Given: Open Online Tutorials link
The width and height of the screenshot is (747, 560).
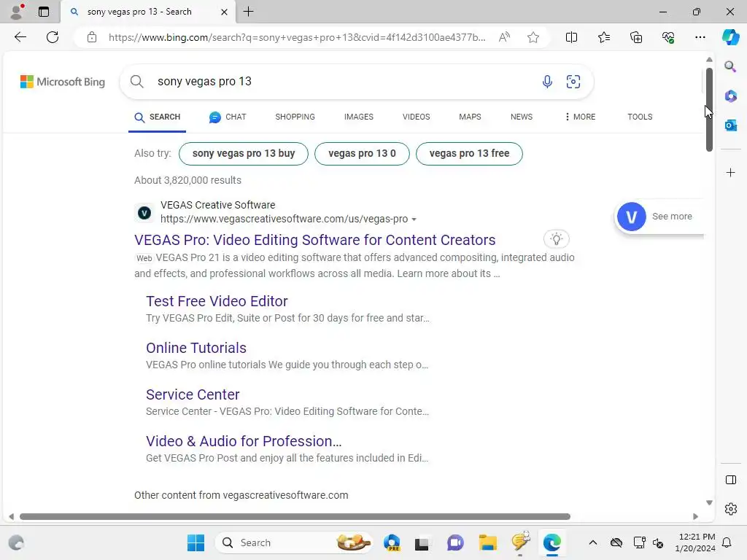Looking at the screenshot, I should click(196, 348).
